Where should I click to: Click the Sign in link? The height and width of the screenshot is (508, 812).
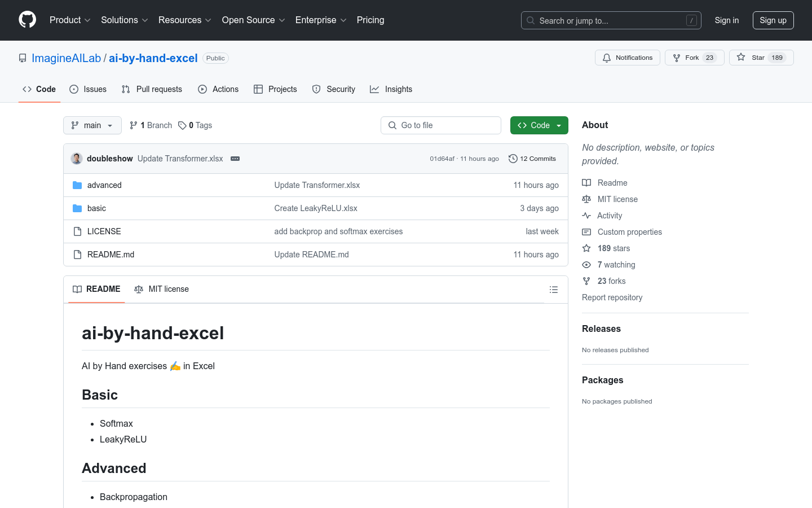click(727, 20)
